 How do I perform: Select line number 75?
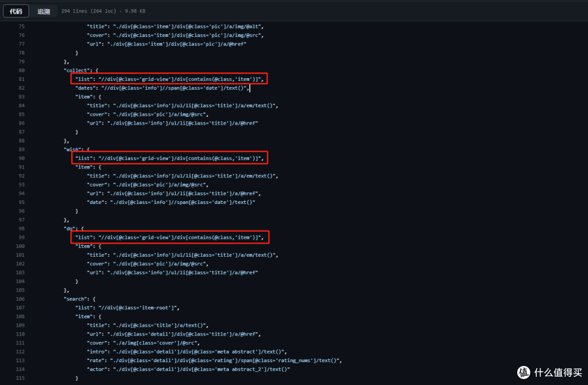21,27
